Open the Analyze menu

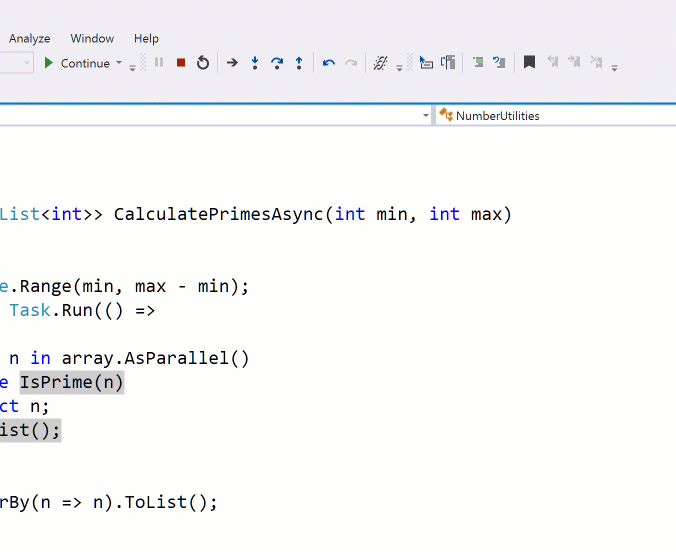[29, 38]
